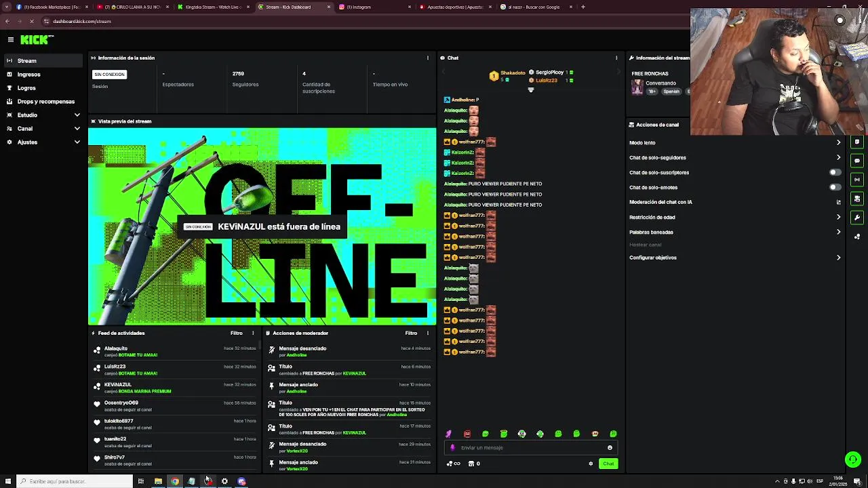
Task: Open chat panel options menu
Action: [x=616, y=58]
